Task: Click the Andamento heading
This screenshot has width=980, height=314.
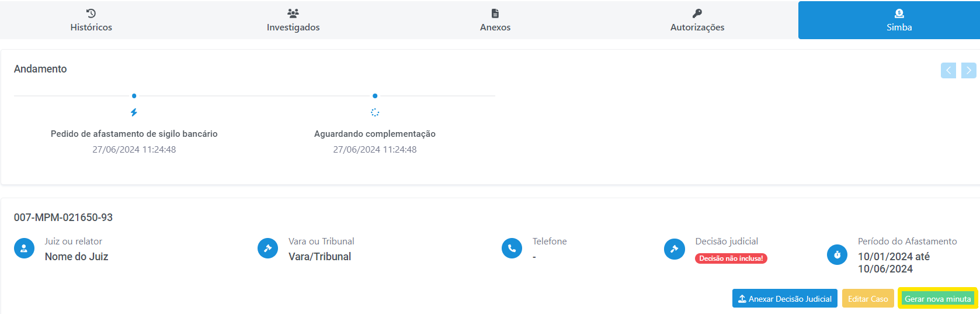Action: click(x=40, y=69)
